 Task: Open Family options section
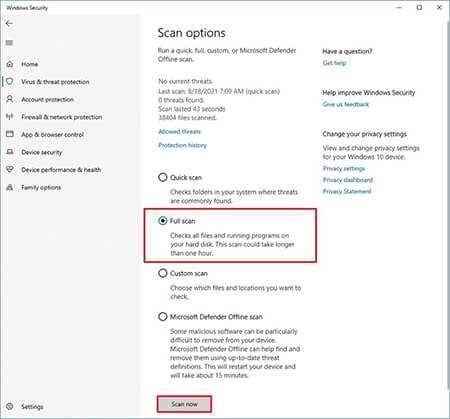click(41, 187)
